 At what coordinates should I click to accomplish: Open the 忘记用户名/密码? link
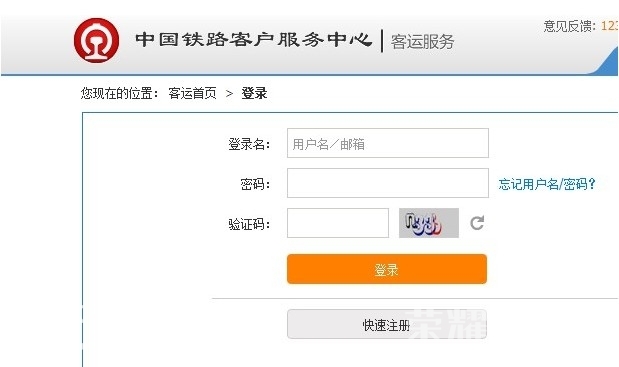[547, 184]
